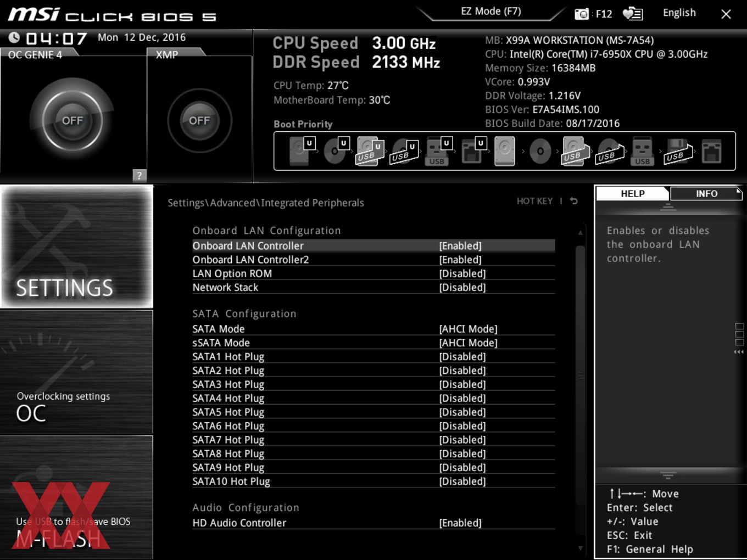Viewport: 747px width, 560px height.
Task: Go back using the return arrow icon
Action: pyautogui.click(x=574, y=201)
